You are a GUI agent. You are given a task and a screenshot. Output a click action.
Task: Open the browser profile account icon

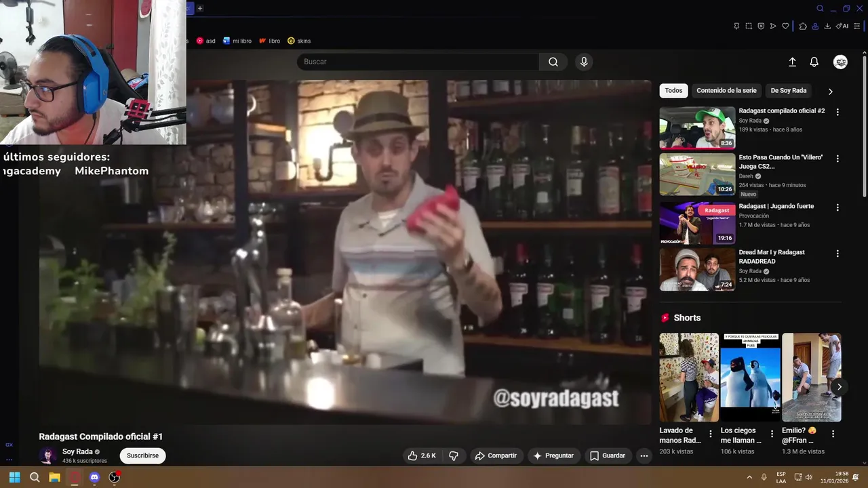pos(815,26)
